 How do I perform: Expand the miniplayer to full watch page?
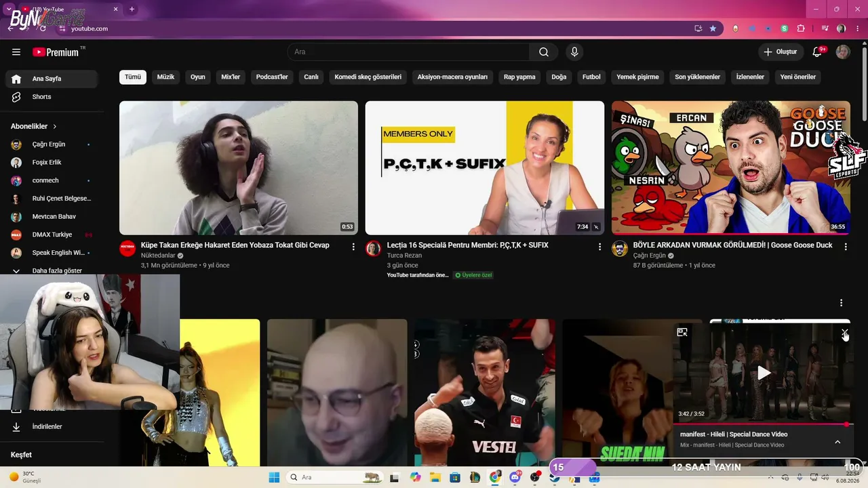pyautogui.click(x=682, y=332)
